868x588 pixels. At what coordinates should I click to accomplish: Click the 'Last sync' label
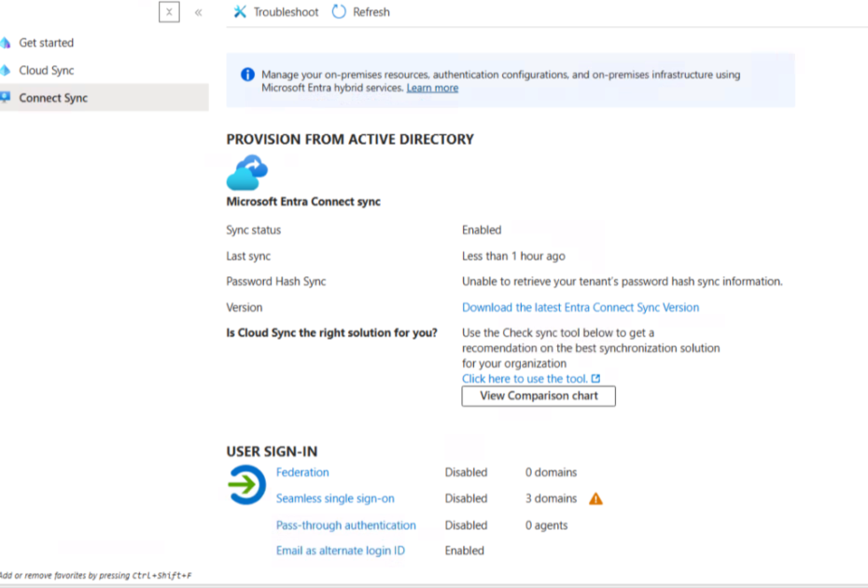pos(248,256)
